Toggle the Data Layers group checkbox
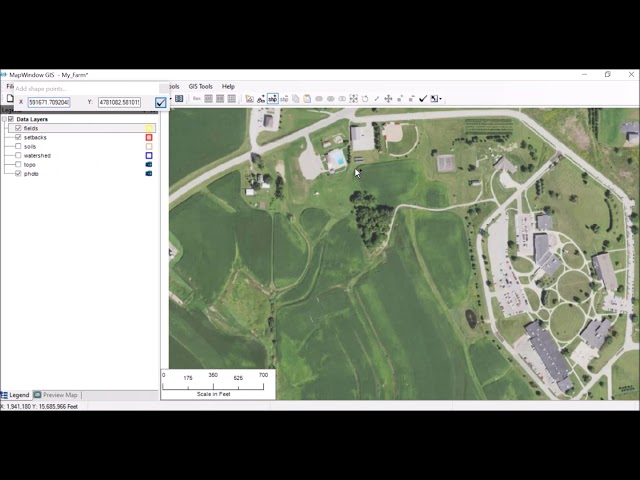The height and width of the screenshot is (480, 640). point(11,119)
